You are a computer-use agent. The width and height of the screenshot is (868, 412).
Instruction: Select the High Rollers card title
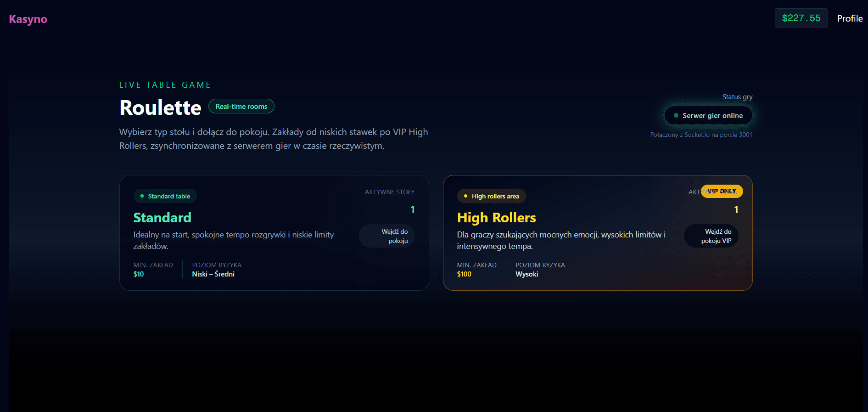(x=496, y=217)
